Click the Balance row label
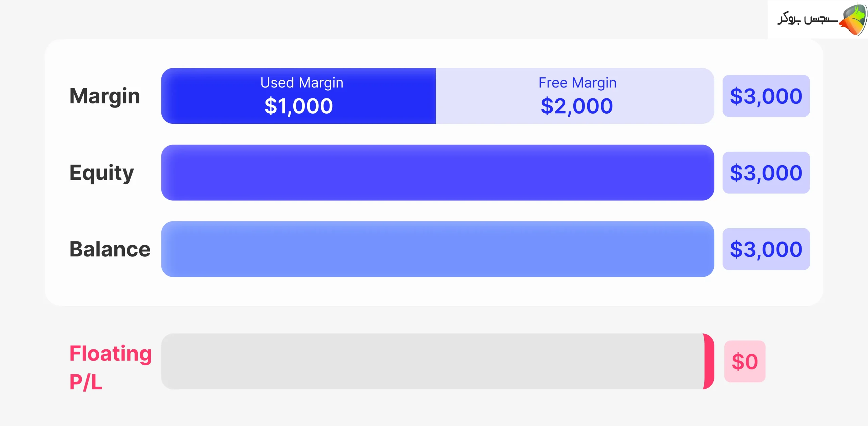 click(110, 249)
